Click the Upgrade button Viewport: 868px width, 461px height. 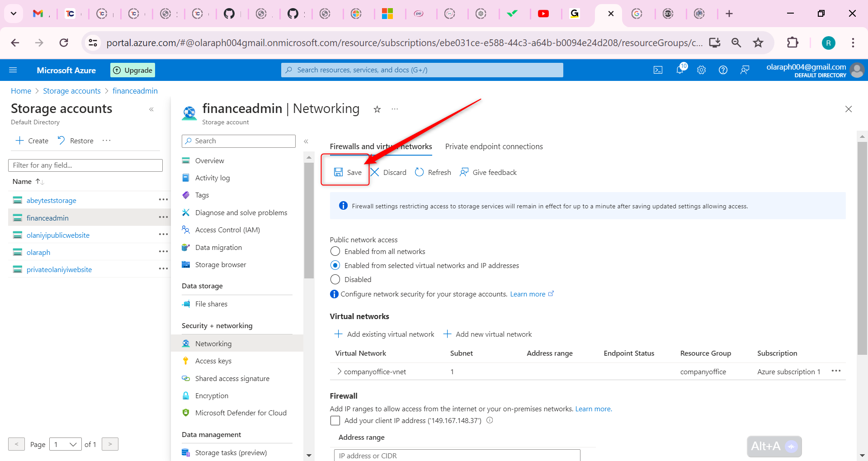pos(132,70)
